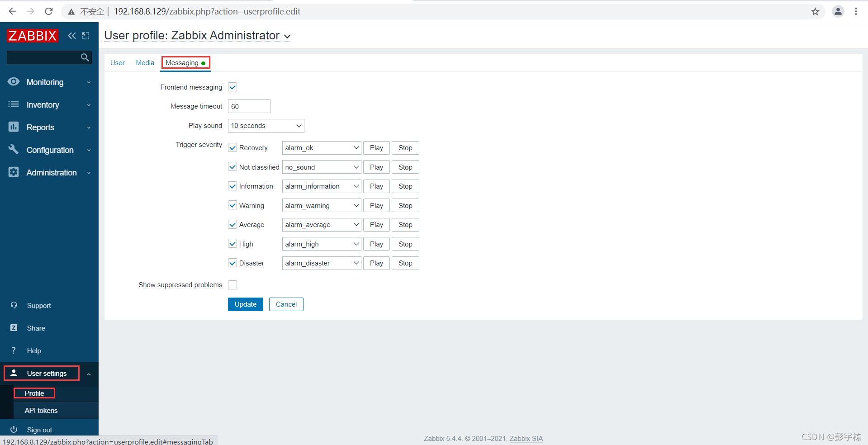Toggle the Recovery severity checkbox
The height and width of the screenshot is (445, 868).
click(232, 148)
